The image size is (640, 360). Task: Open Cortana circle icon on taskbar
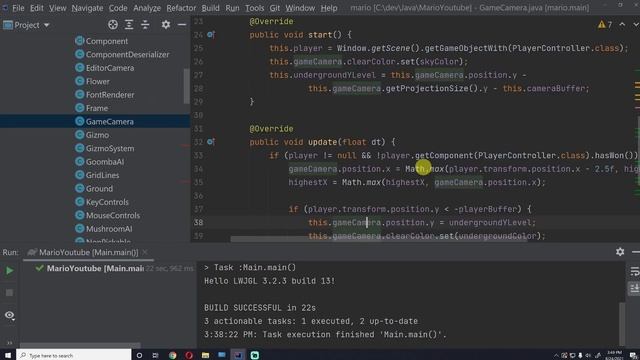[x=139, y=355]
